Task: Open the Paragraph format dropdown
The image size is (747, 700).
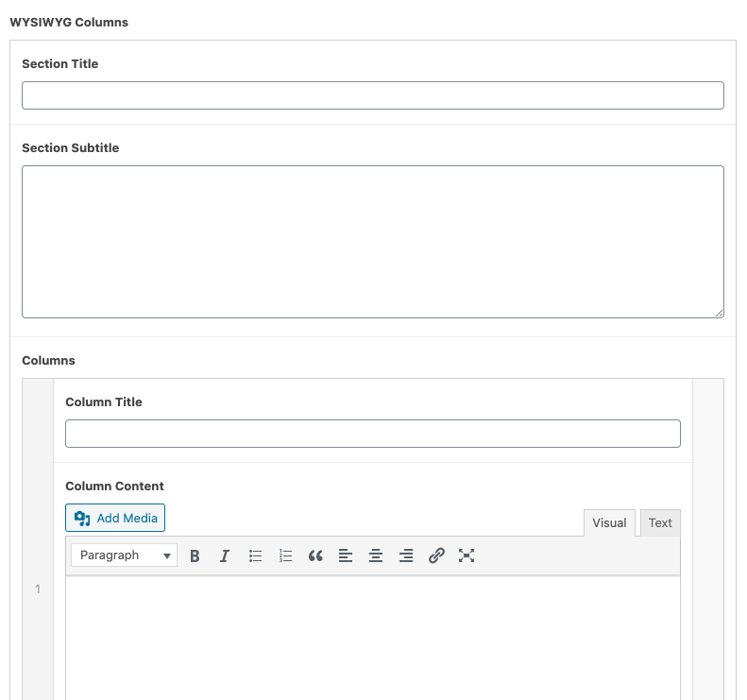Action: [124, 555]
